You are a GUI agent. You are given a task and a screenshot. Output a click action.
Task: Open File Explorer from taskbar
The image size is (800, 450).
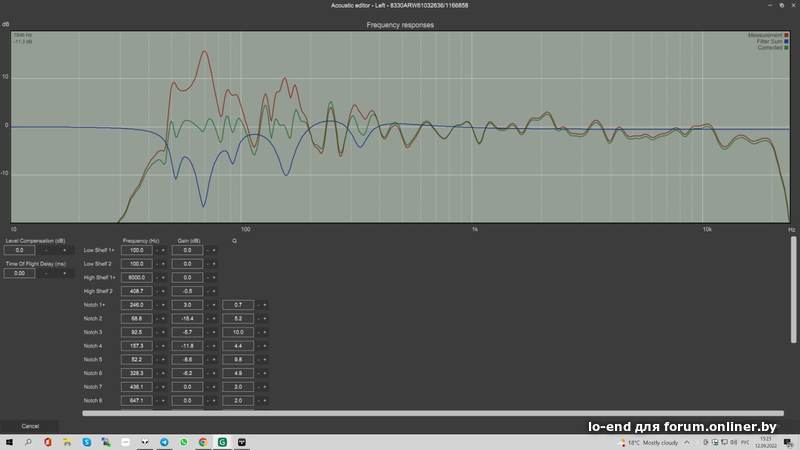(67, 442)
